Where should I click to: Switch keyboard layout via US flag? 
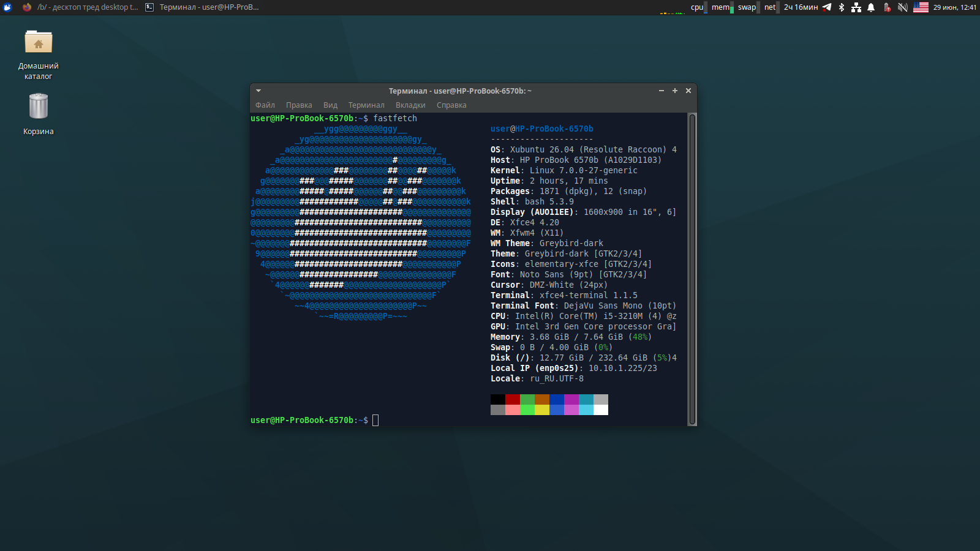click(x=921, y=7)
